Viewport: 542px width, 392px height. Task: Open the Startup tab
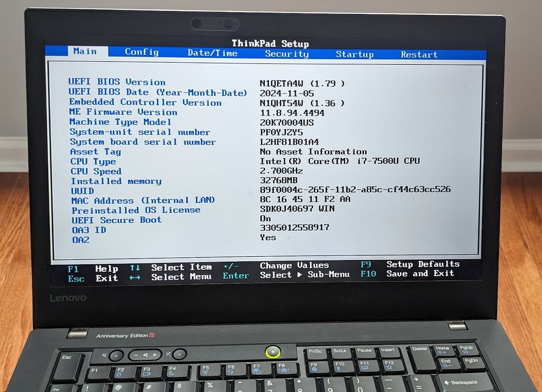(x=355, y=54)
